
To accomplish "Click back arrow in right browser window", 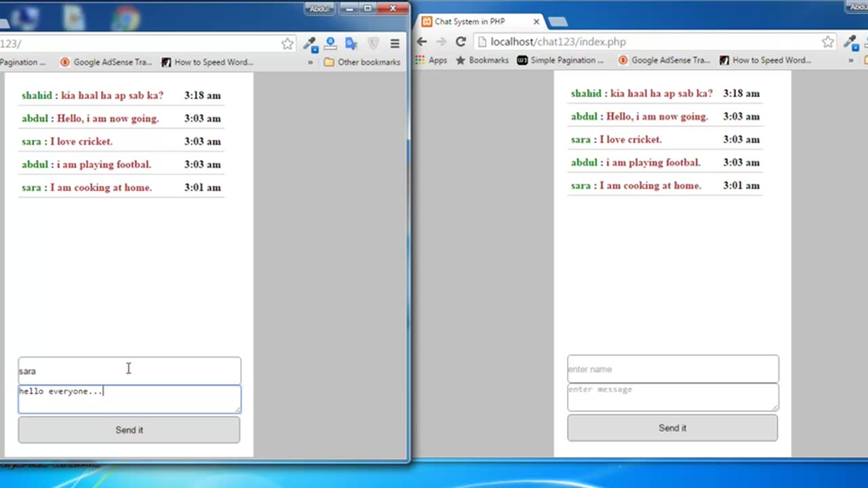I will pyautogui.click(x=422, y=42).
